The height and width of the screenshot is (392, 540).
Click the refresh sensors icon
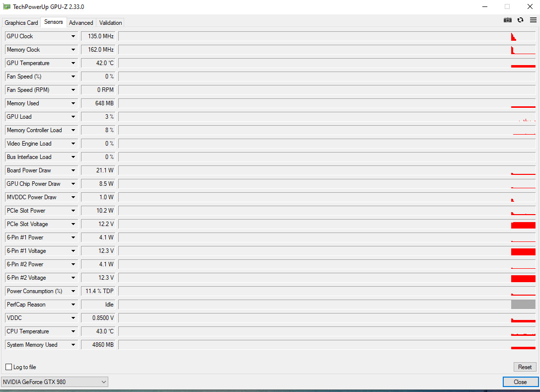coord(520,20)
